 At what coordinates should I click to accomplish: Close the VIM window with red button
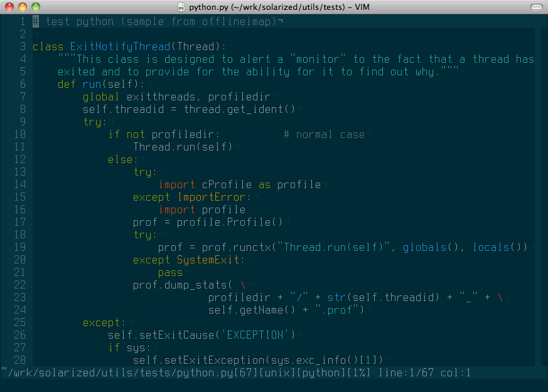click(9, 7)
